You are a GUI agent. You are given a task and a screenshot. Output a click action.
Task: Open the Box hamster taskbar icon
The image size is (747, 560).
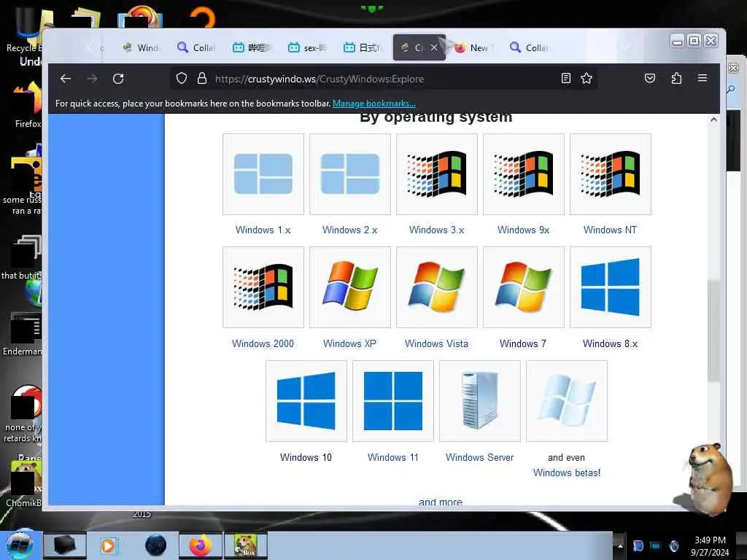(x=246, y=545)
